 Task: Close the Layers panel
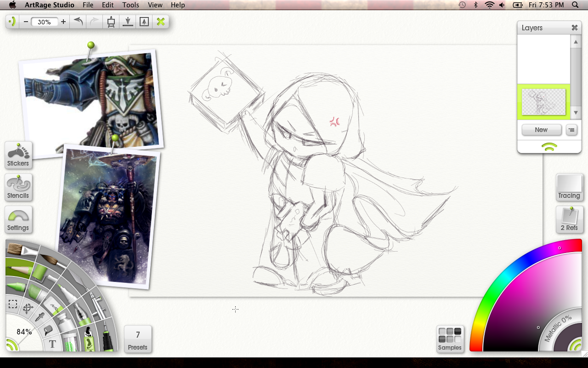click(x=574, y=28)
